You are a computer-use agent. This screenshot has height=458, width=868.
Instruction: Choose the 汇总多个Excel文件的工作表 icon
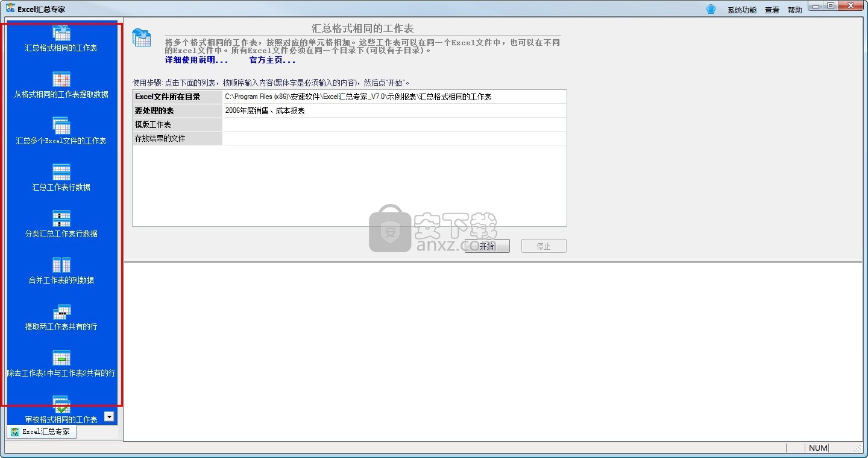tap(61, 126)
